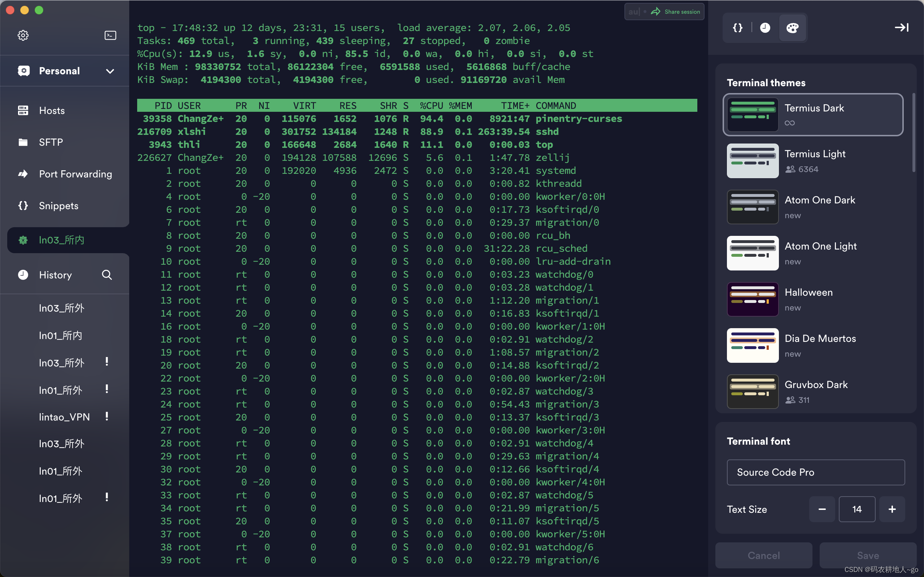Open Port Forwarding section
This screenshot has width=924, height=577.
(75, 174)
